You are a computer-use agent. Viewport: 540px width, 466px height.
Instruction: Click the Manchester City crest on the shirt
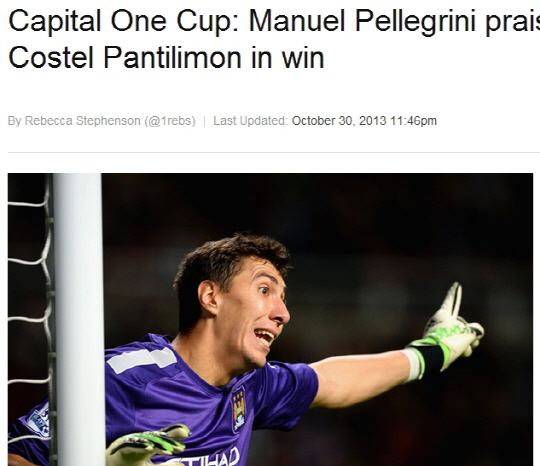click(239, 408)
